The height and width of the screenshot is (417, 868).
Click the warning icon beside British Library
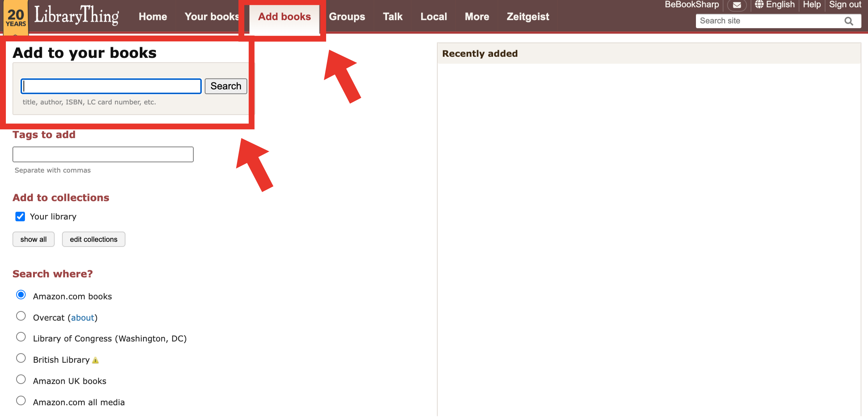[95, 360]
